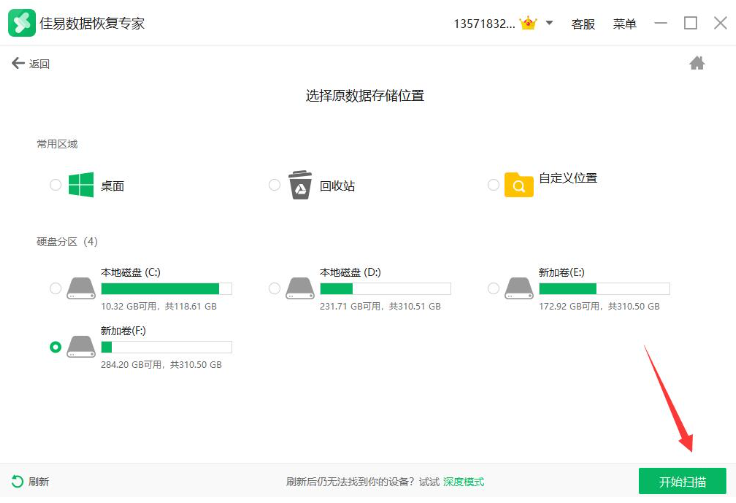Expand the account dropdown arrow

(x=550, y=23)
